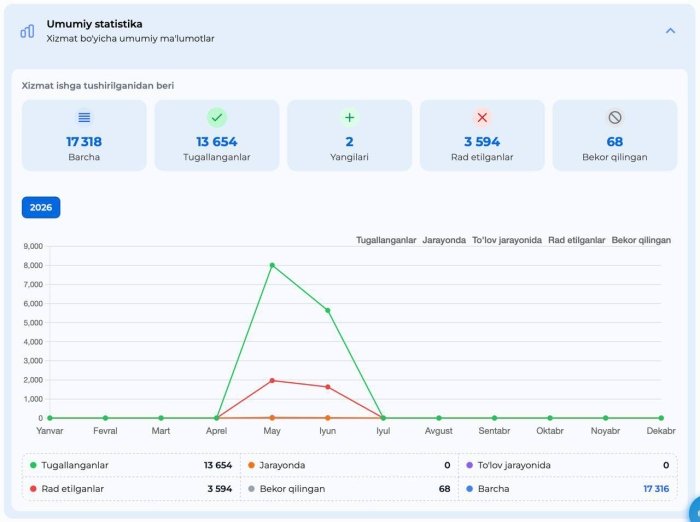700x522 pixels.
Task: Click the Bekor qilingan prohibited icon
Action: pyautogui.click(x=615, y=117)
